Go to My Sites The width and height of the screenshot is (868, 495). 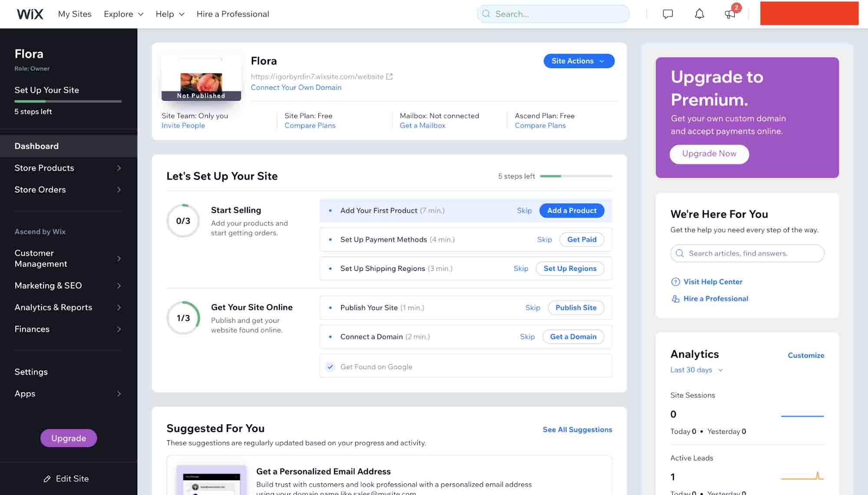(x=75, y=14)
